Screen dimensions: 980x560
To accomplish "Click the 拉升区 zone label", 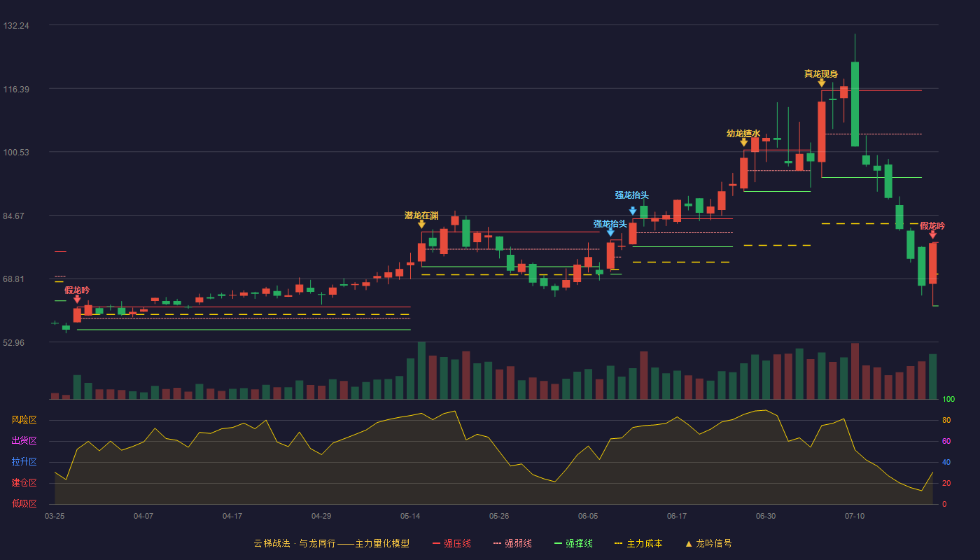I will click(24, 462).
